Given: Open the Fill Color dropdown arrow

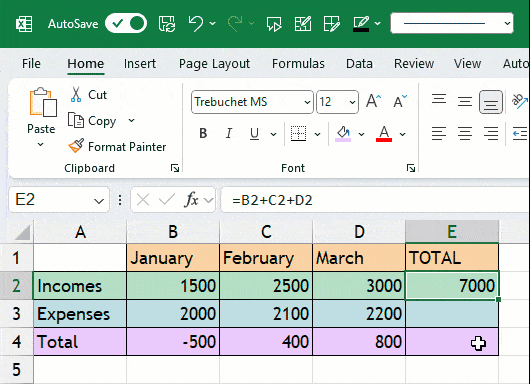Looking at the screenshot, I should pos(361,134).
